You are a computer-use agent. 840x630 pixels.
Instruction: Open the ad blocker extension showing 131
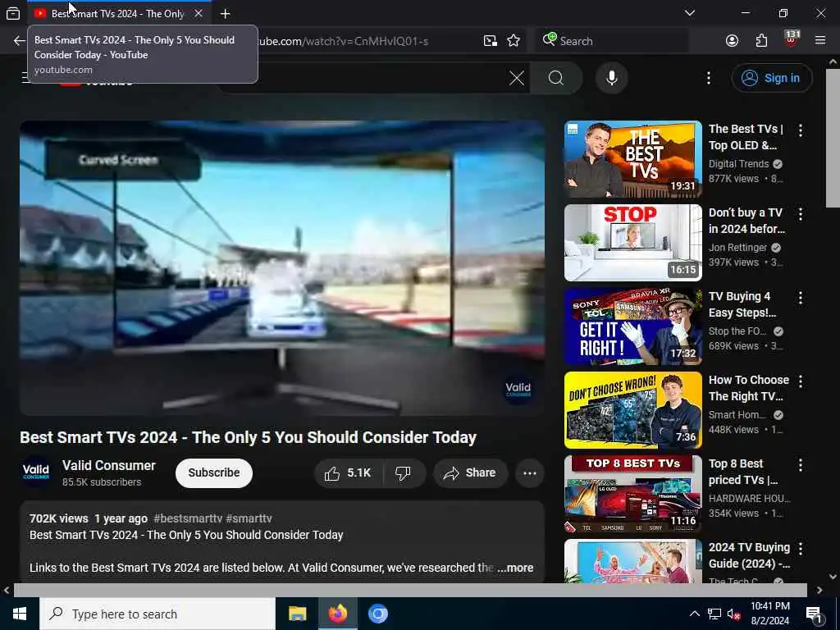click(x=792, y=39)
